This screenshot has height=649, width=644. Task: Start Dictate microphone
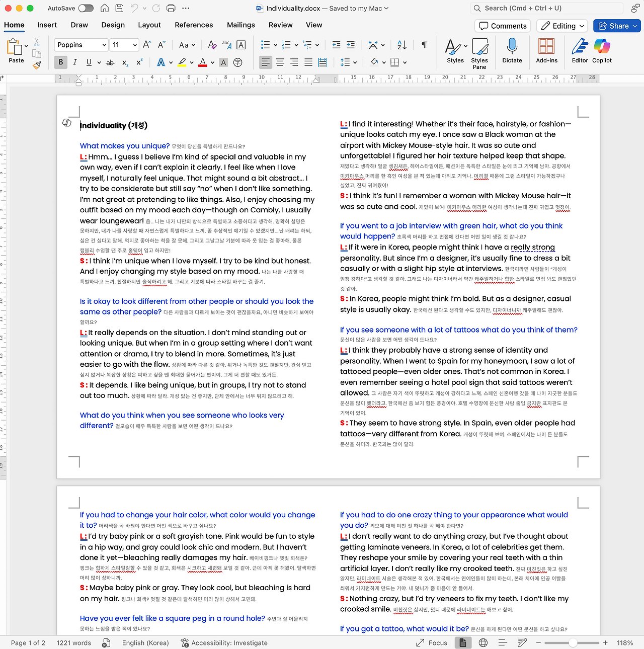click(512, 50)
